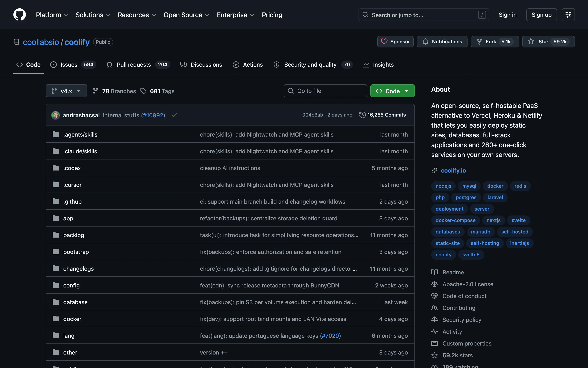Click the Activity pulse icon

[x=434, y=331]
